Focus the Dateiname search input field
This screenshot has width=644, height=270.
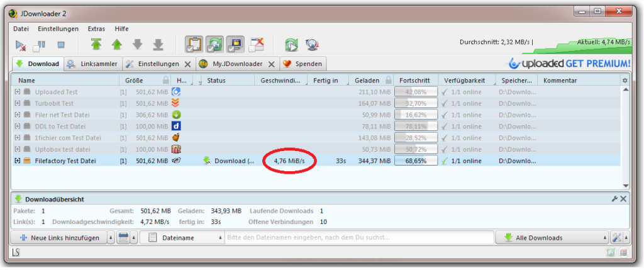point(360,237)
